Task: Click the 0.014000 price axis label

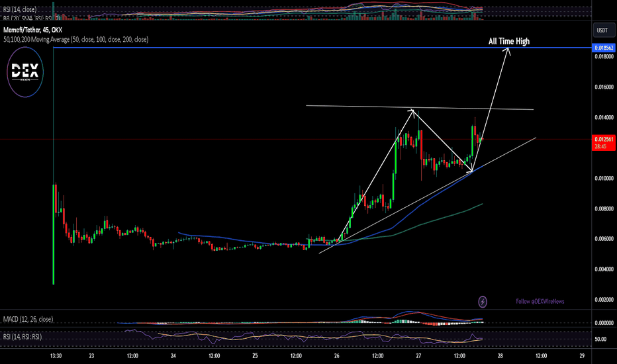Action: (604, 117)
